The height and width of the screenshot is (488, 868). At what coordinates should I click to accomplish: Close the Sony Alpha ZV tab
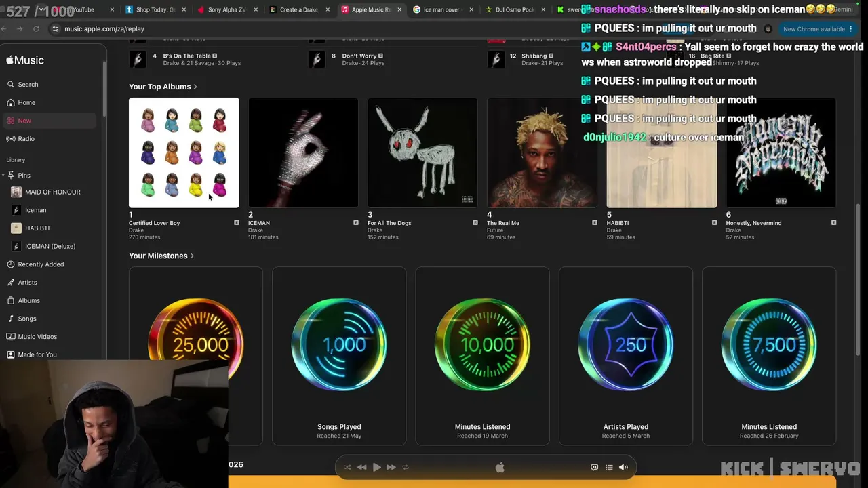tap(256, 9)
